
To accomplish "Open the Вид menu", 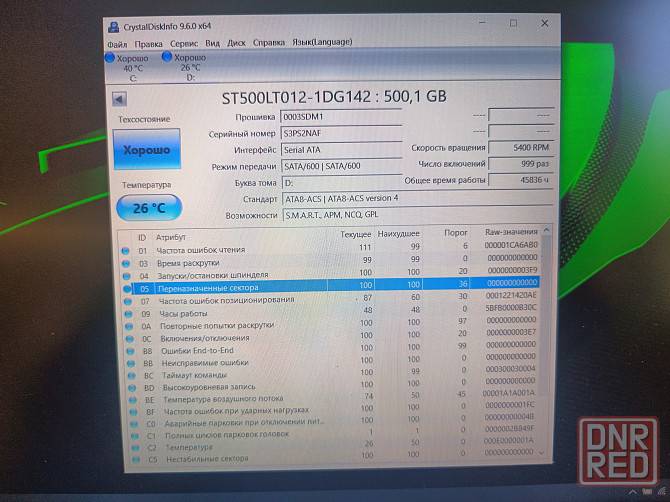I will pyautogui.click(x=212, y=43).
